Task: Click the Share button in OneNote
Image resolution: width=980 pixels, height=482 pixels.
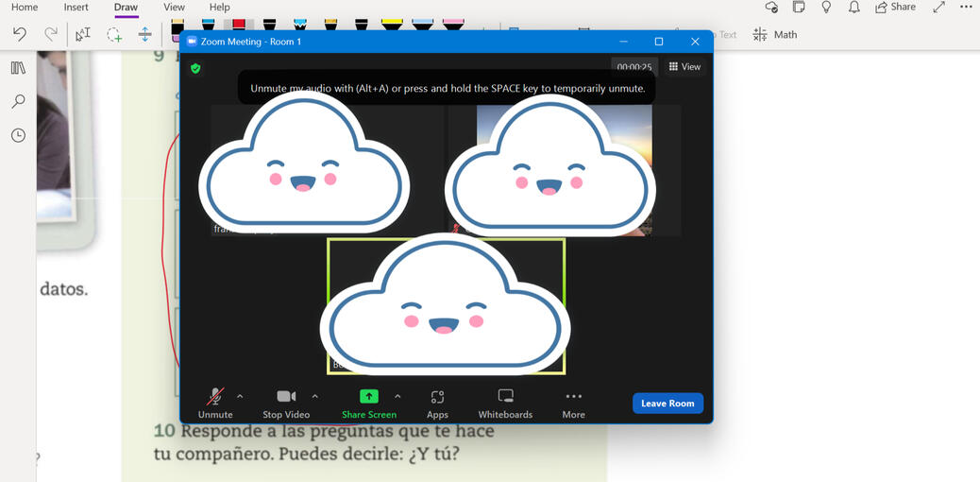Action: point(895,8)
